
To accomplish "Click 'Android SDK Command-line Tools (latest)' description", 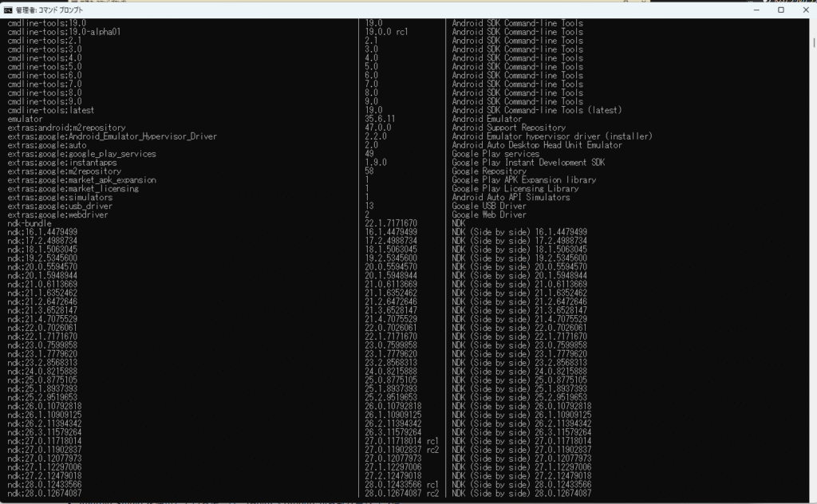I will [537, 110].
